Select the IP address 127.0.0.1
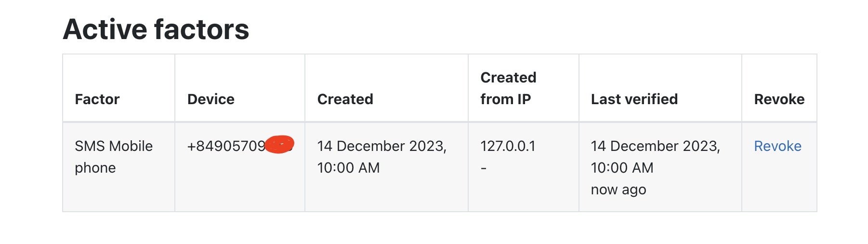 [x=508, y=146]
